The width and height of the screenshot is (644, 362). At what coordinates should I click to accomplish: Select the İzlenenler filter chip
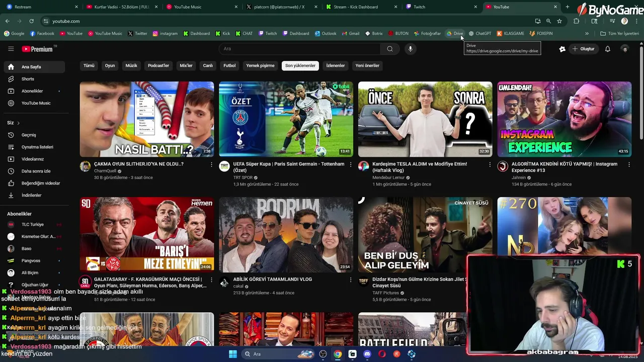[336, 65]
